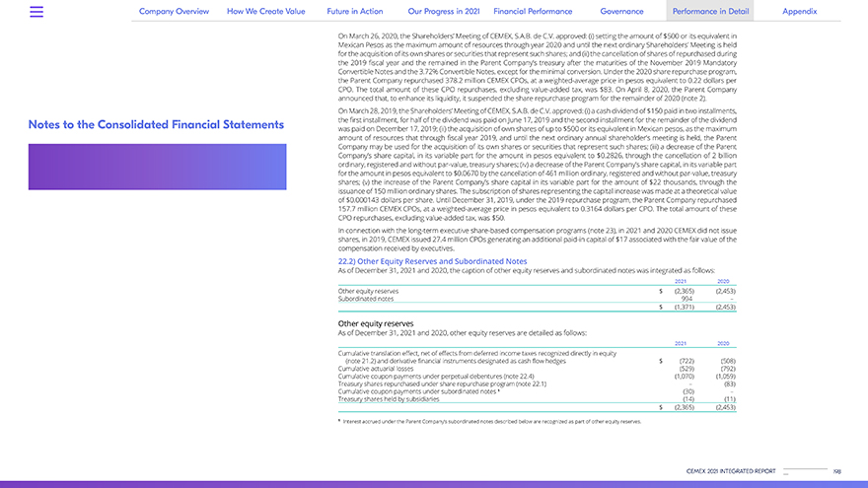Switch to the Future in Action tab
This screenshot has width=868, height=488.
pyautogui.click(x=355, y=12)
